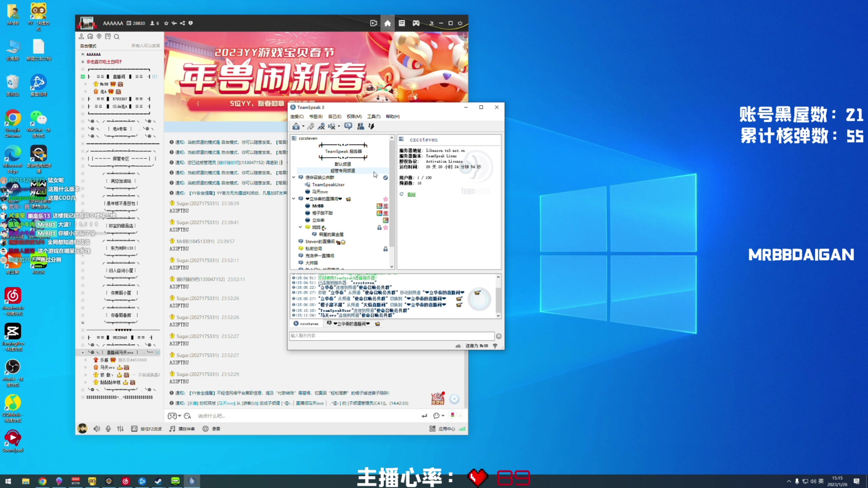Open YY audio mixer settings icon
Image resolution: width=868 pixels, height=488 pixels.
(120, 429)
